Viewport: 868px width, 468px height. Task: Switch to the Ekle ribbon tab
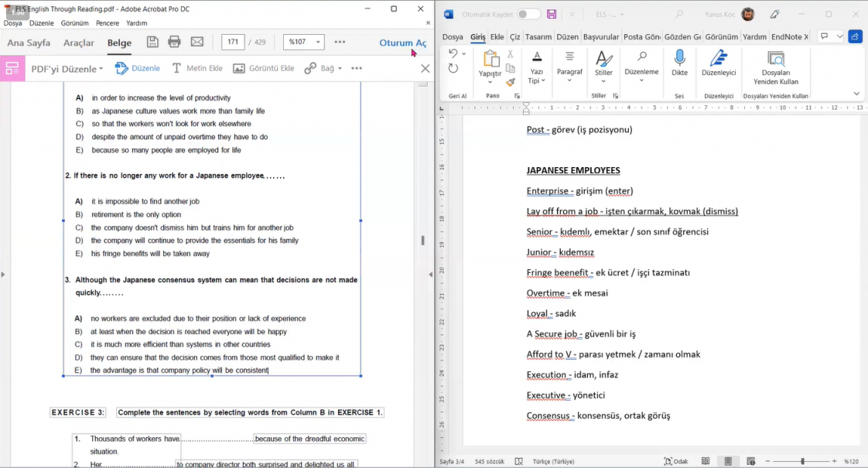click(497, 36)
